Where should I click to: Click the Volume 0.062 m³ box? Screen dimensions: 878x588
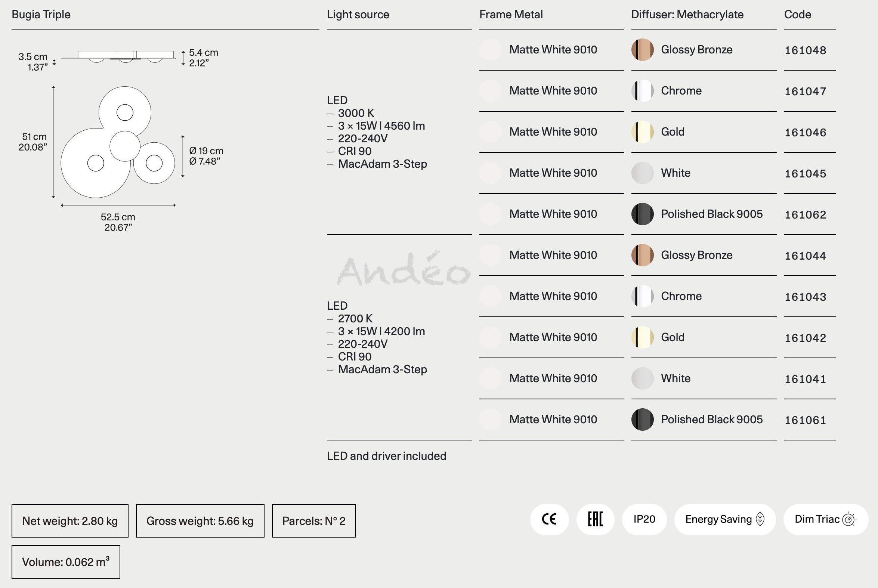click(x=66, y=562)
